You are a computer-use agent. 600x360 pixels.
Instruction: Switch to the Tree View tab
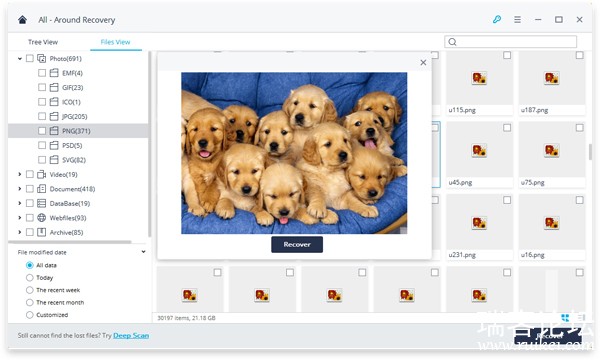[43, 42]
